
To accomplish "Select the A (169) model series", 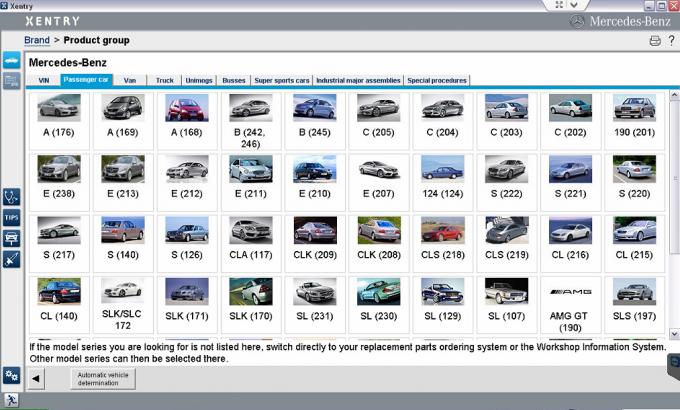I will tap(123, 121).
